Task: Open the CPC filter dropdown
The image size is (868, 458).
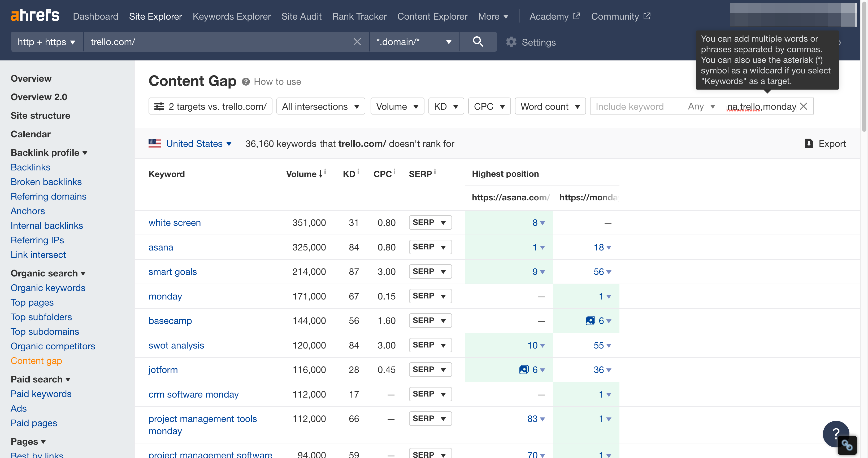Action: [x=489, y=107]
